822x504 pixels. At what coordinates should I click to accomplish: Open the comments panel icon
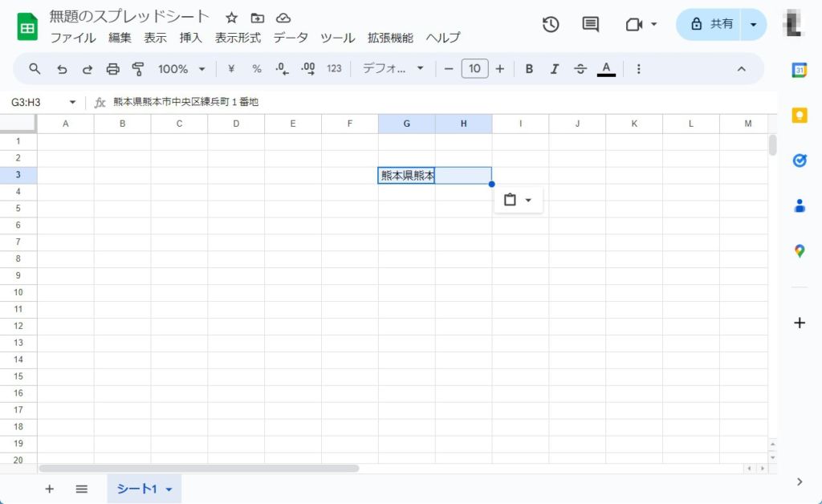591,24
